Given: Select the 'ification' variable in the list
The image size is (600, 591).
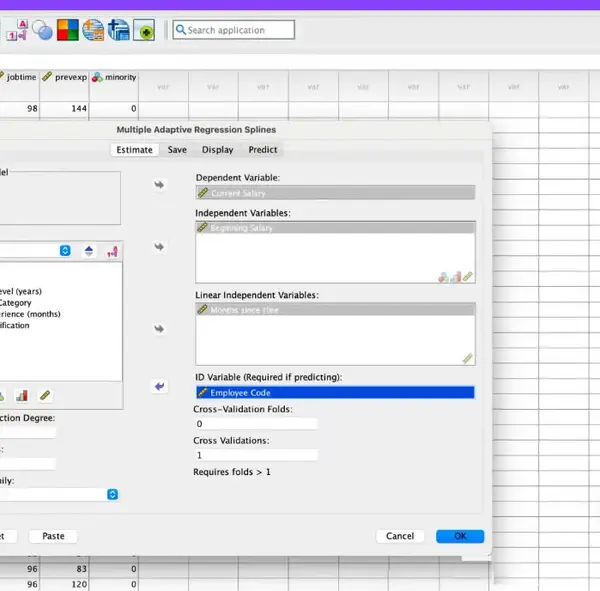Looking at the screenshot, I should click(x=15, y=325).
